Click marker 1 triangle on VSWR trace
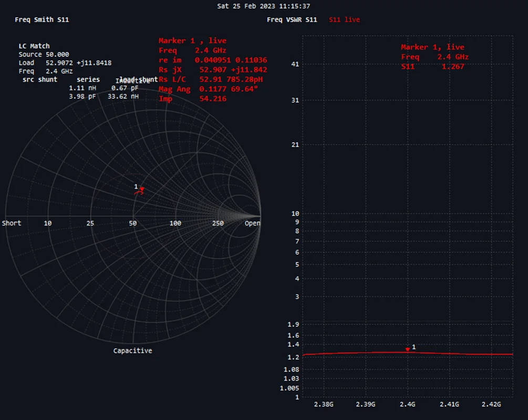The height and width of the screenshot is (420, 528). [408, 350]
